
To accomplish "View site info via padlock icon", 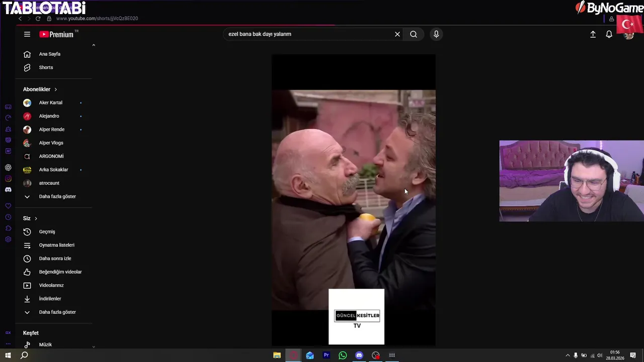I will (x=49, y=19).
